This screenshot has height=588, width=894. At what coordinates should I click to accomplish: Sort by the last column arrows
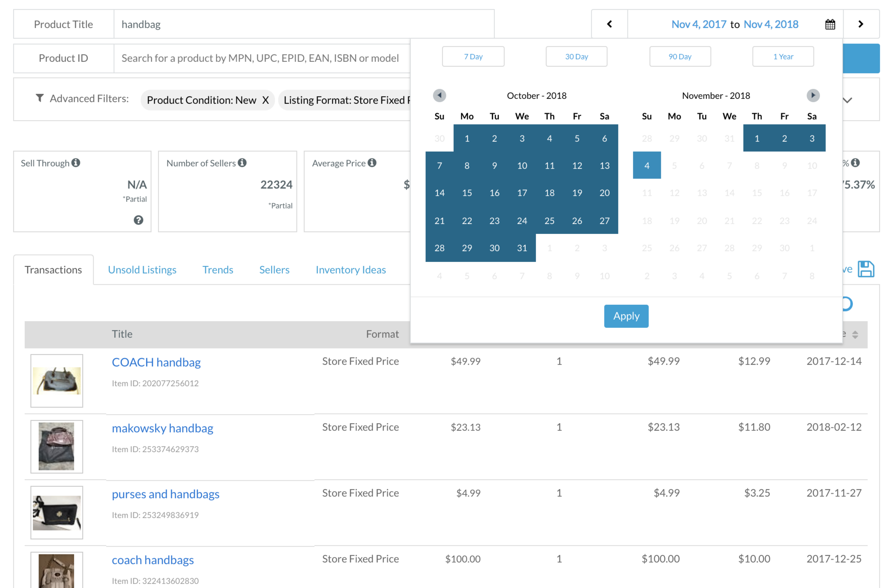tap(855, 334)
